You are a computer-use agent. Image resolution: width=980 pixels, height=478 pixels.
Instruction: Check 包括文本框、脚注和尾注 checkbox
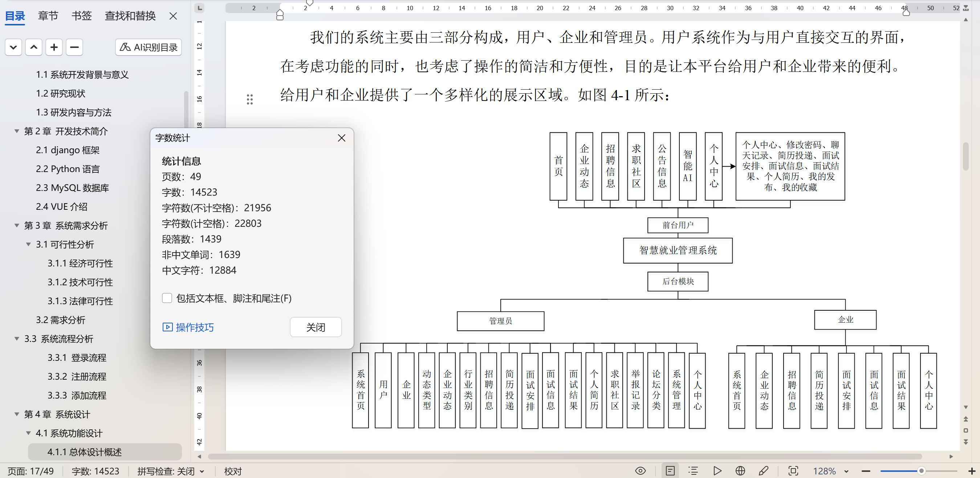tap(167, 298)
